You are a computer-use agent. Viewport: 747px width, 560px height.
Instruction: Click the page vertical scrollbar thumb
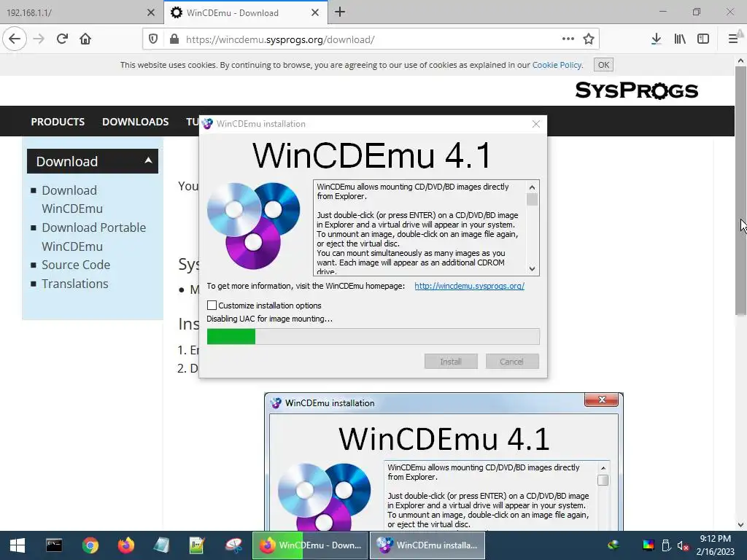click(x=740, y=190)
